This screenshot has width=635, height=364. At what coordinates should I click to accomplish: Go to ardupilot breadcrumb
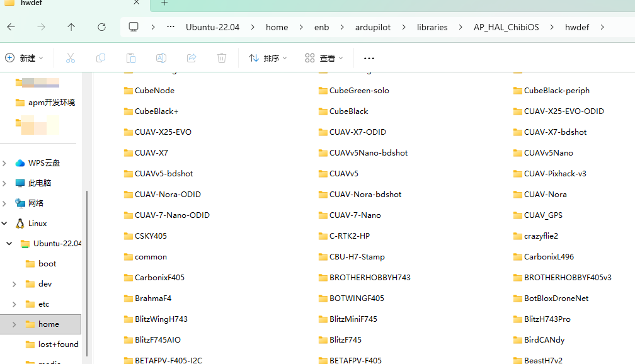[x=373, y=27]
